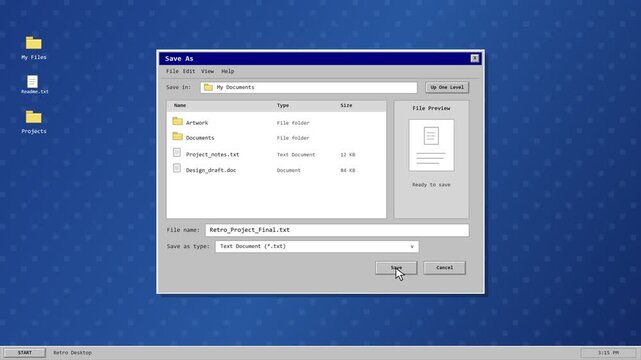The height and width of the screenshot is (360, 641).
Task: Click the File name input field
Action: [337, 230]
